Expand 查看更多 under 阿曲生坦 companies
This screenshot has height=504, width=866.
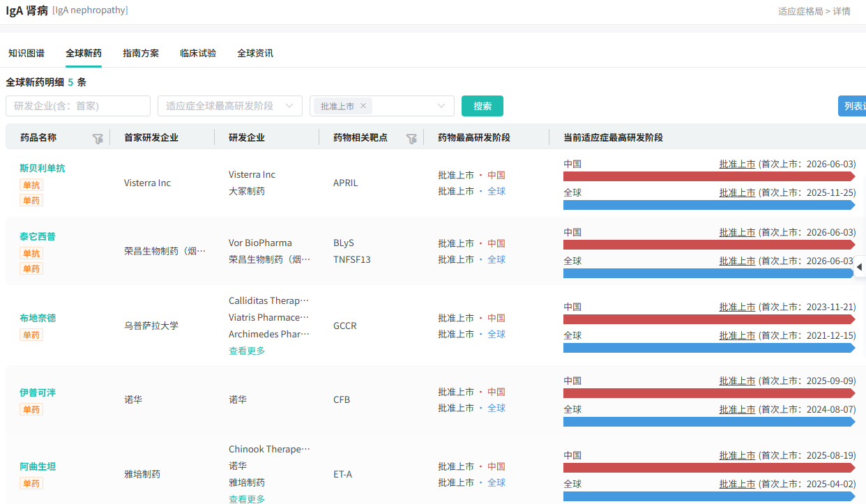tap(247, 499)
